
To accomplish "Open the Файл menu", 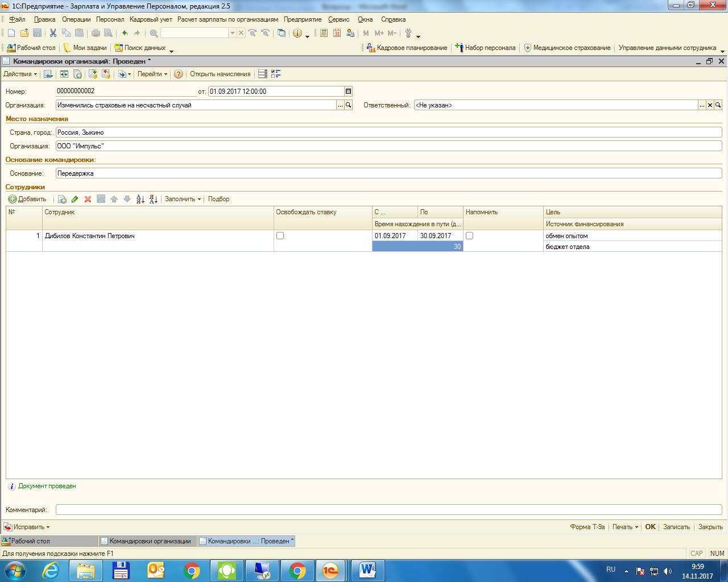I will click(17, 19).
